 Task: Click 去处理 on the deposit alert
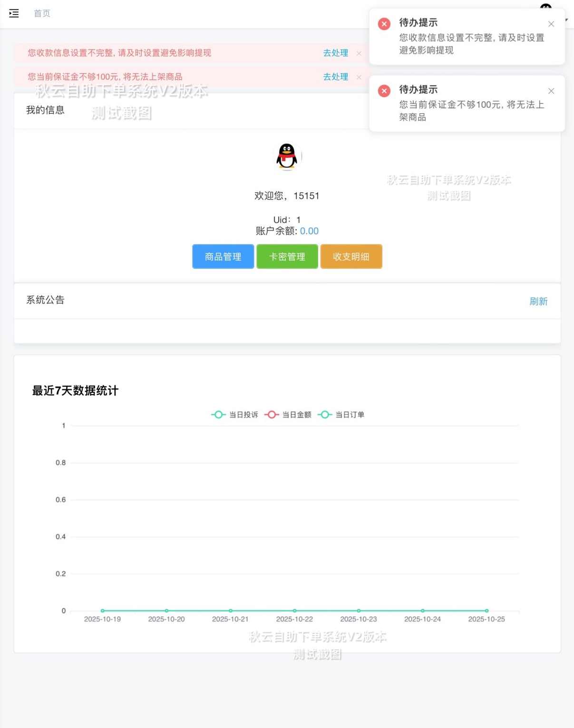[335, 77]
